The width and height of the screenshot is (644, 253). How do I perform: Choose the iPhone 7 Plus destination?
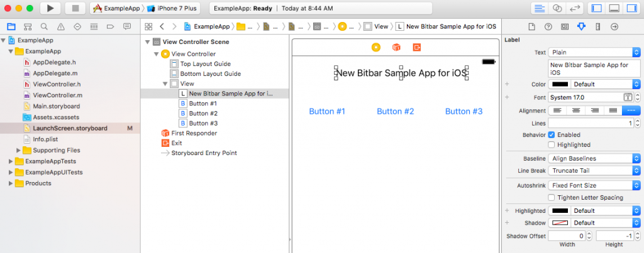click(172, 8)
